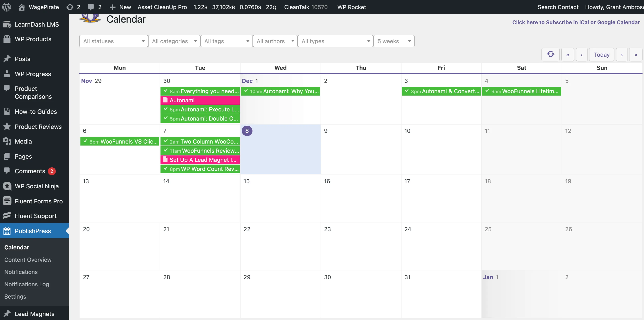Click the Fluent Support icon
The image size is (644, 320).
tap(7, 216)
